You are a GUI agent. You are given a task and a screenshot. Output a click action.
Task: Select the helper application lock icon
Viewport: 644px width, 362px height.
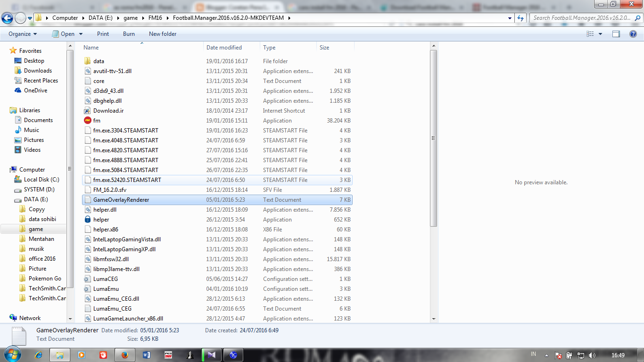click(87, 220)
